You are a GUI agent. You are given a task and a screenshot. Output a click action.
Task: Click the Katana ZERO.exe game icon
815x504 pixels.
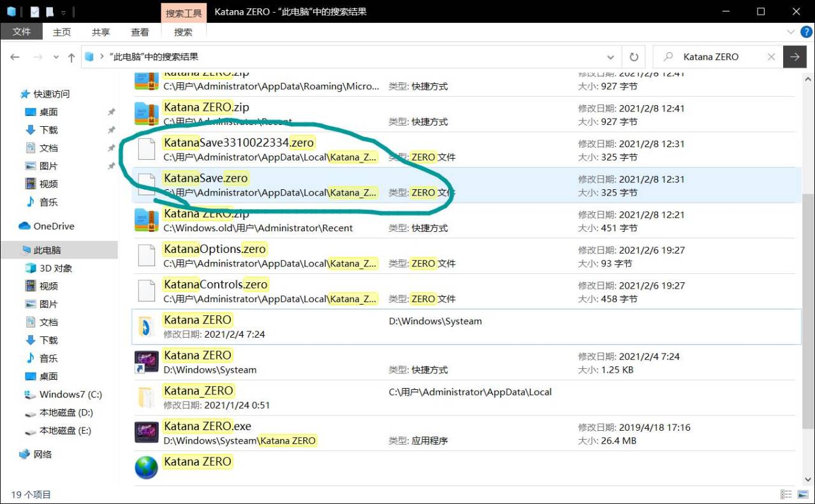point(147,432)
